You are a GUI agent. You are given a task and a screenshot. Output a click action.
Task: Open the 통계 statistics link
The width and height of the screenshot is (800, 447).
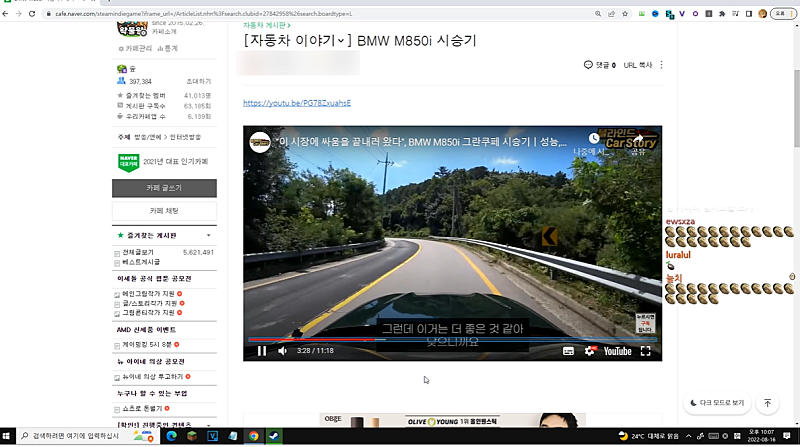coord(168,48)
